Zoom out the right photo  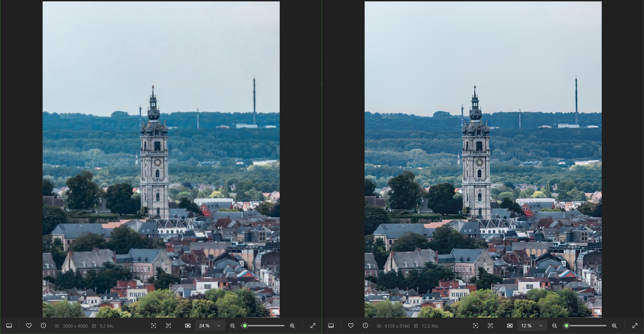[554, 326]
